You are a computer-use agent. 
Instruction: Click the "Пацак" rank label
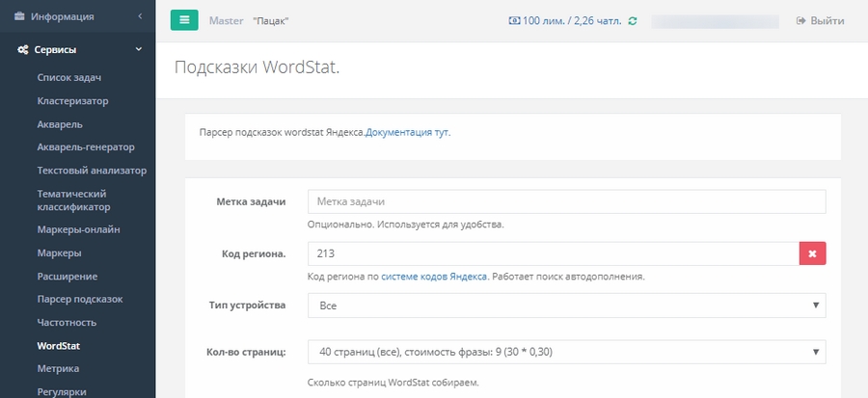click(x=271, y=21)
